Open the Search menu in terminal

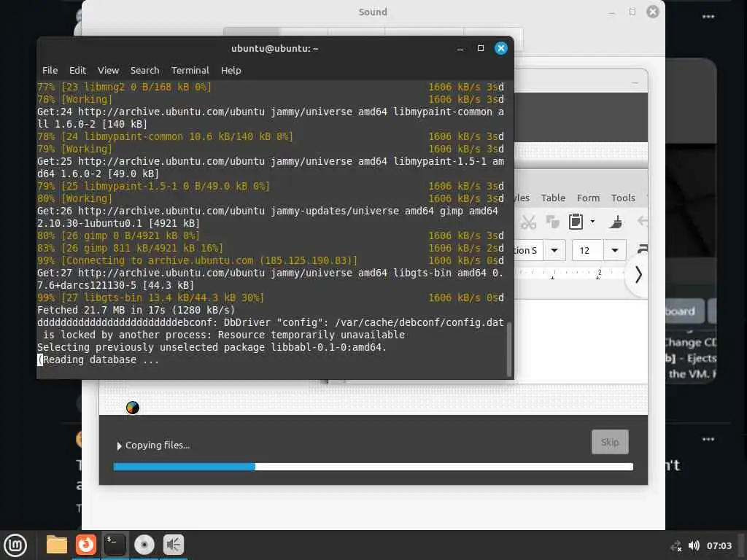tap(145, 71)
